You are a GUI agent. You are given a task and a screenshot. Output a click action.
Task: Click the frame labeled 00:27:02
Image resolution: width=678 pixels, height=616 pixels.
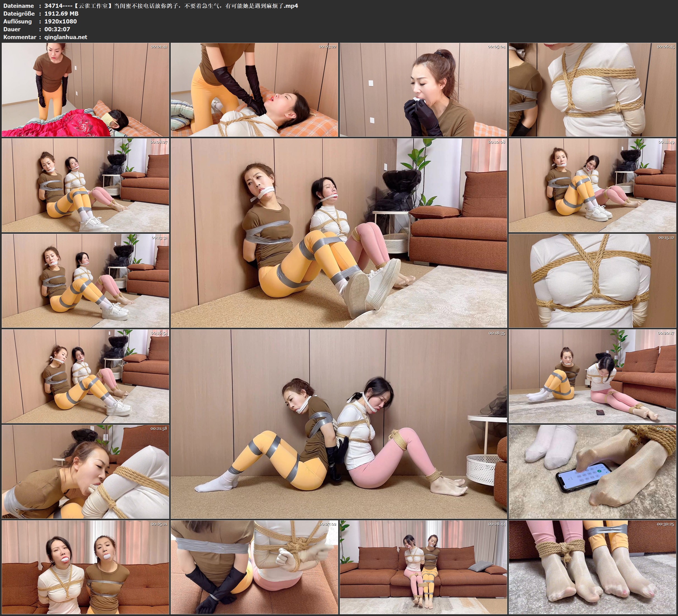tap(254, 567)
